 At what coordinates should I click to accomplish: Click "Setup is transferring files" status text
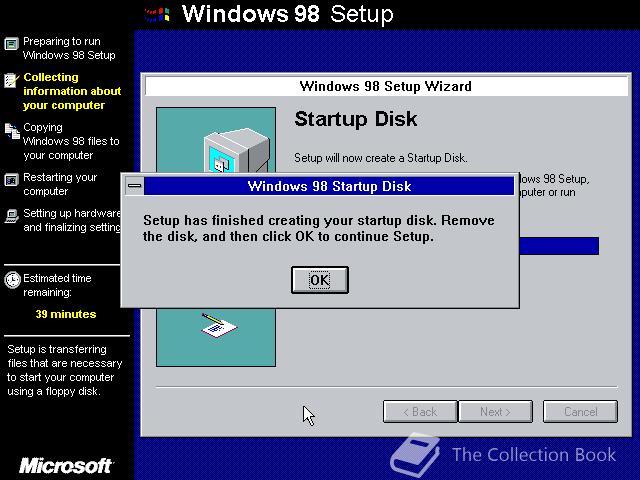[x=64, y=370]
